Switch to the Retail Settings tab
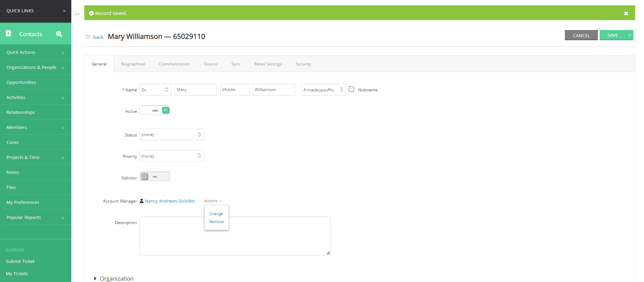 tap(268, 64)
